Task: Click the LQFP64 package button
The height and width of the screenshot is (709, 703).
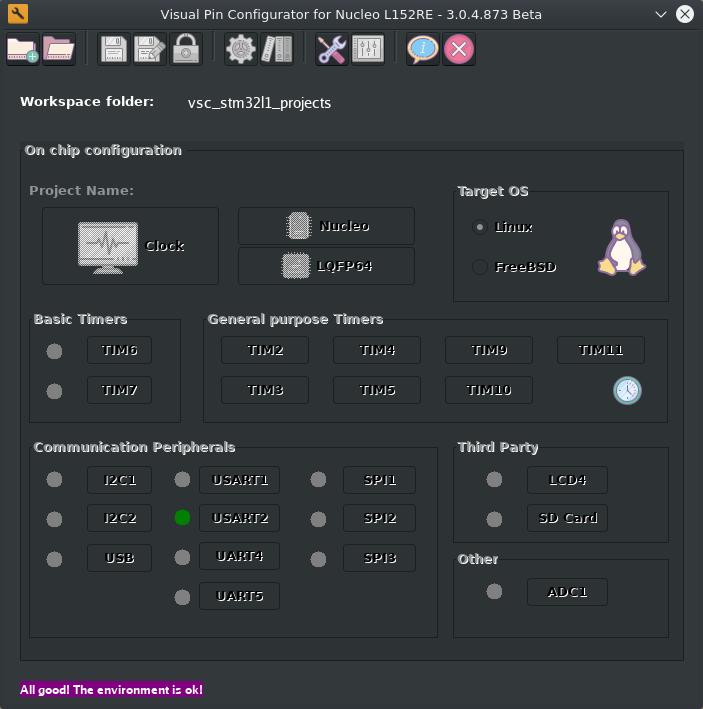Action: click(326, 266)
